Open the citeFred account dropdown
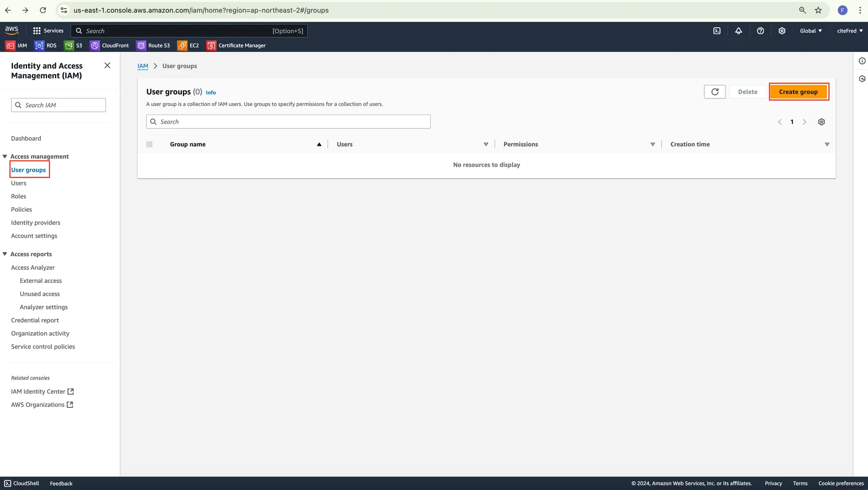Screen dimensions: 868x490 tap(850, 31)
